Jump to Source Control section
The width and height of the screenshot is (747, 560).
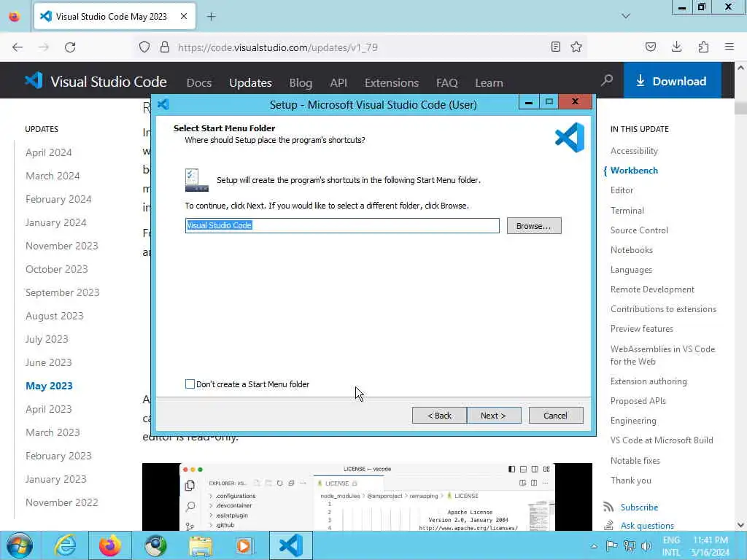point(639,230)
